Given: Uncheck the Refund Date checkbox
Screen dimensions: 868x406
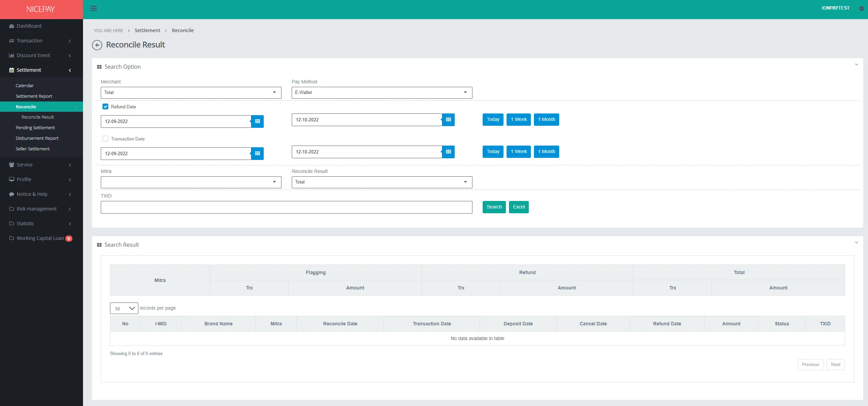Looking at the screenshot, I should tap(105, 107).
